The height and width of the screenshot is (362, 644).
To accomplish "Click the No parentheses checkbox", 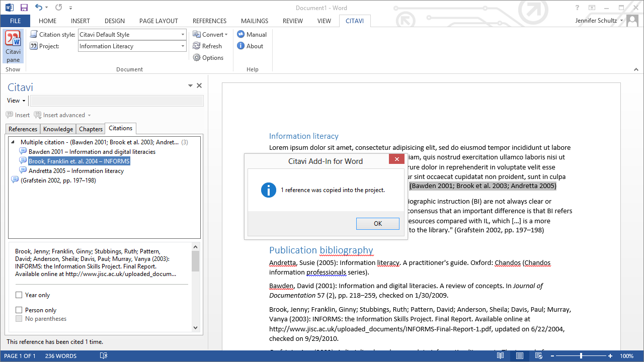I will coord(19,319).
